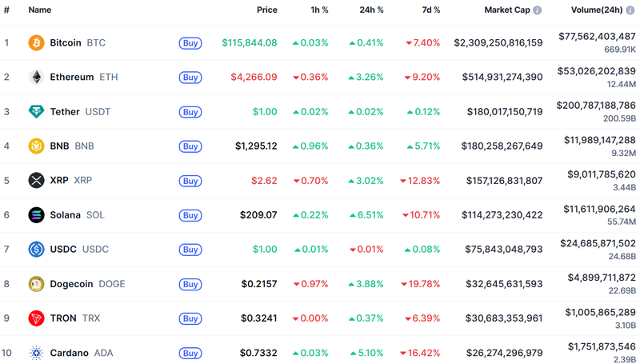Open the USDC coin name link
Viewport: 640px width, 364px height.
(x=63, y=249)
